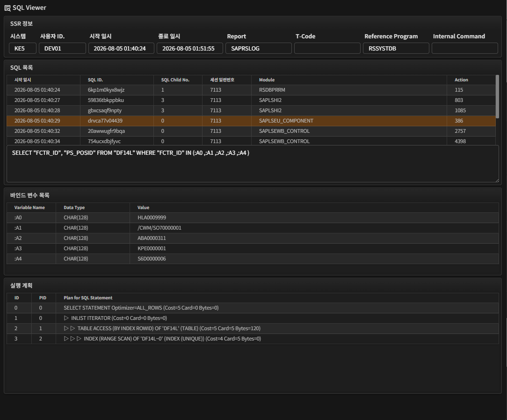Click bind value S6D0000006

coord(152,259)
